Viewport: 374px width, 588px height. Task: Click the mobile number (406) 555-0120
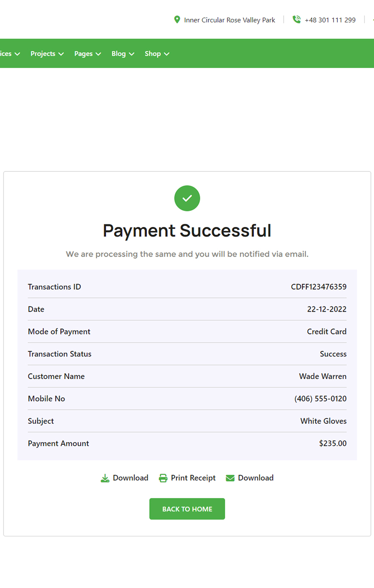(x=320, y=399)
